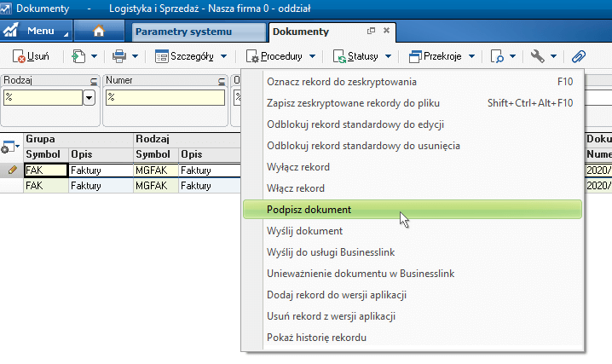Click the Usuń delete button

tap(31, 56)
